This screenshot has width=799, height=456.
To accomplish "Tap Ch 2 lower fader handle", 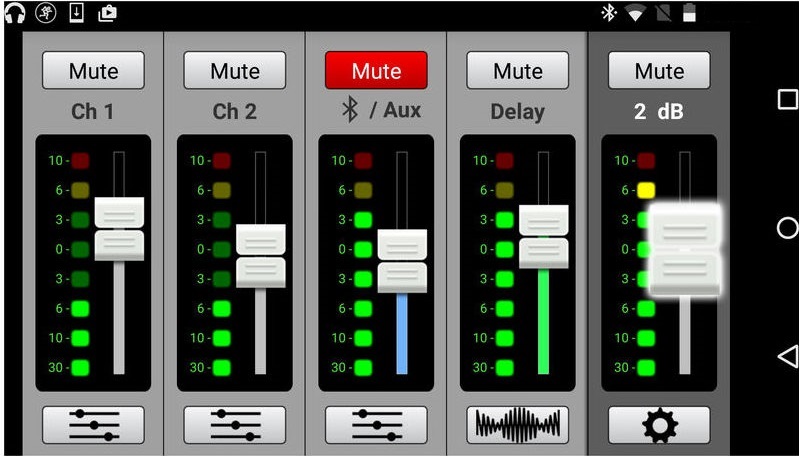I will [x=261, y=272].
